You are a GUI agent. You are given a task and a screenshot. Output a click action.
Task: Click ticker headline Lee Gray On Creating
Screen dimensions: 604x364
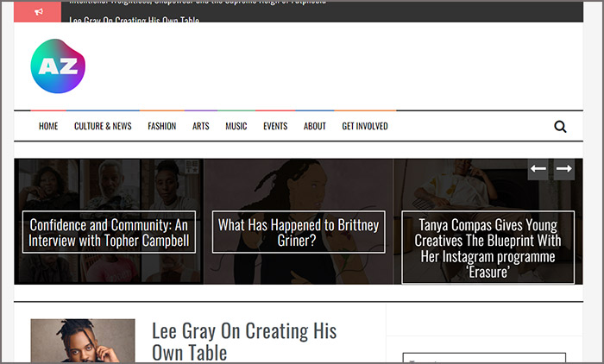coord(134,19)
